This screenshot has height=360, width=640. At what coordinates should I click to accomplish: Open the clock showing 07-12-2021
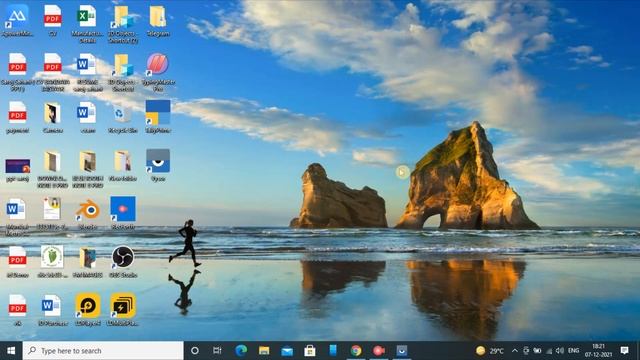coord(598,351)
